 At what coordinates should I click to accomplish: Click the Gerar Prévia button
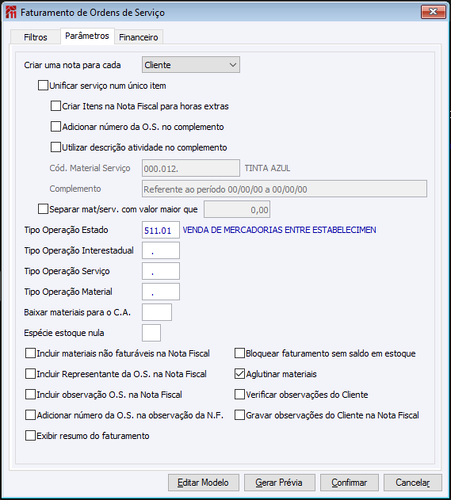coord(279,483)
